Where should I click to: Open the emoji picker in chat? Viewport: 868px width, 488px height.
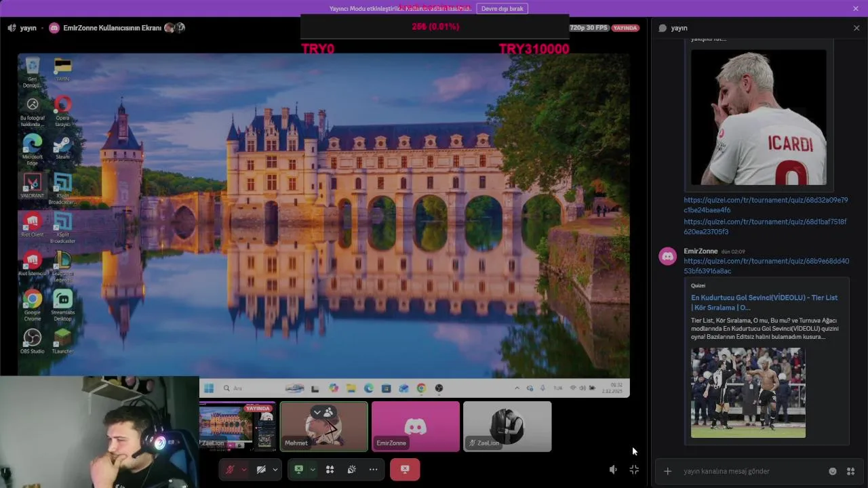click(x=833, y=471)
